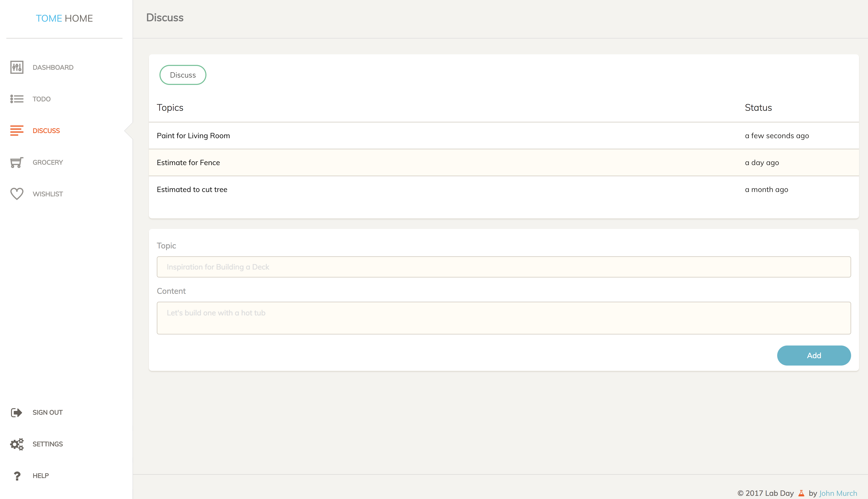Click the Topic field label
This screenshot has width=868, height=499.
tap(166, 246)
